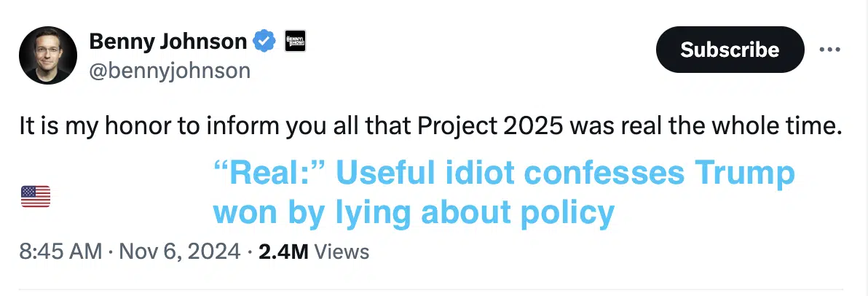868x296 pixels.
Task: Open the "Benny Johnson" display name link
Action: (x=167, y=41)
